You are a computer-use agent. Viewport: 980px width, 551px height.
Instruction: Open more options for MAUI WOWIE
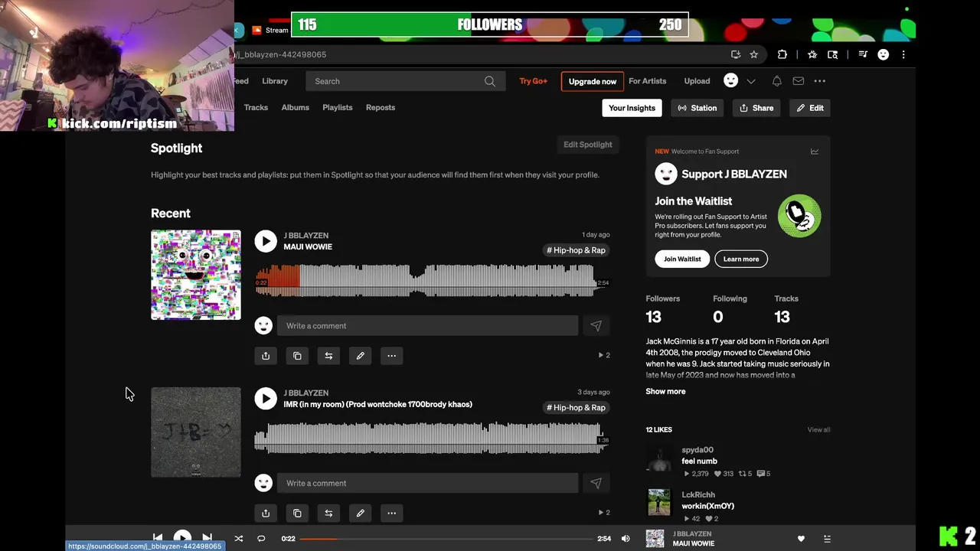[x=391, y=356]
